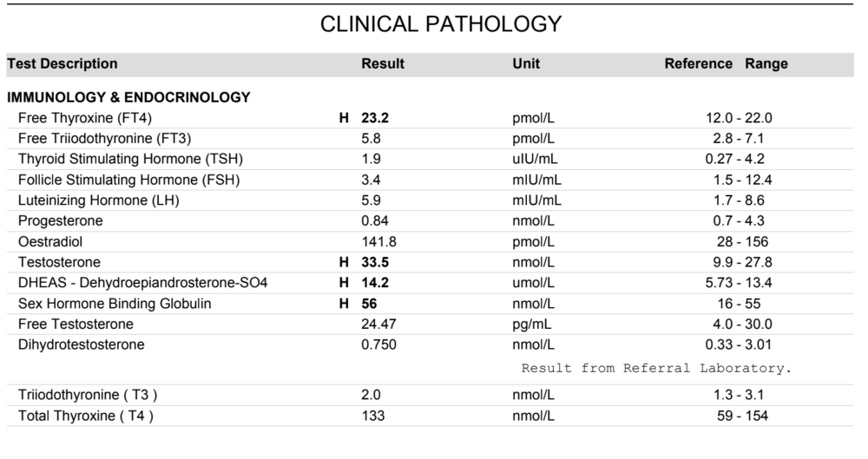Viewport: 868px width, 459px height.
Task: Click the H flag beside result 56
Action: pyautogui.click(x=344, y=304)
